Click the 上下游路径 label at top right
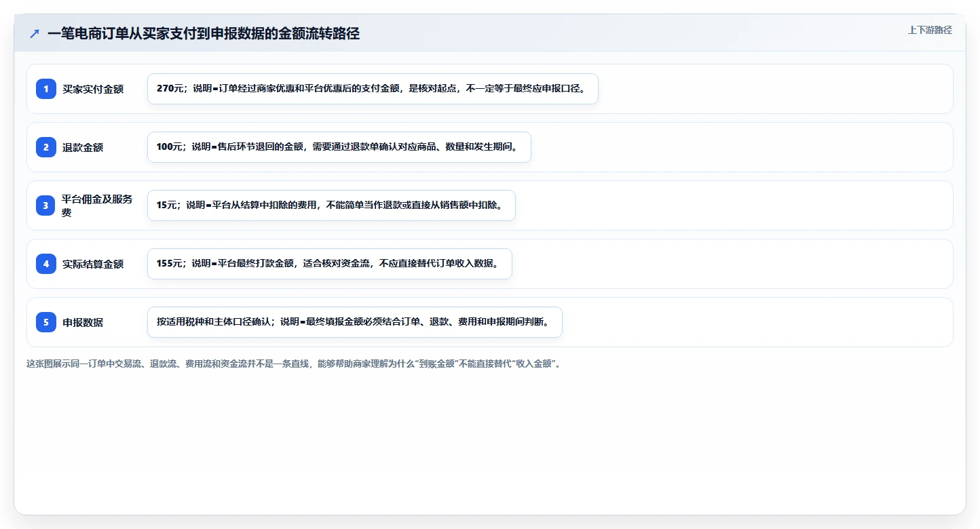 (x=930, y=30)
